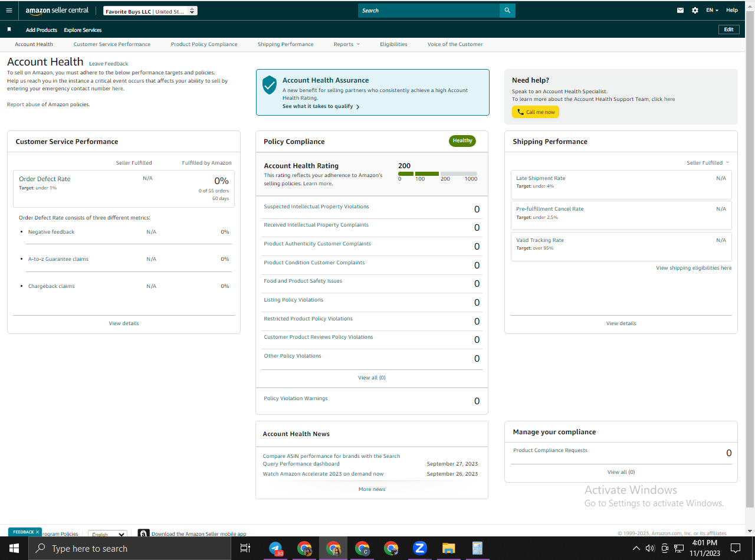Click the volume speaker tray icon
755x560 pixels.
tap(650, 548)
